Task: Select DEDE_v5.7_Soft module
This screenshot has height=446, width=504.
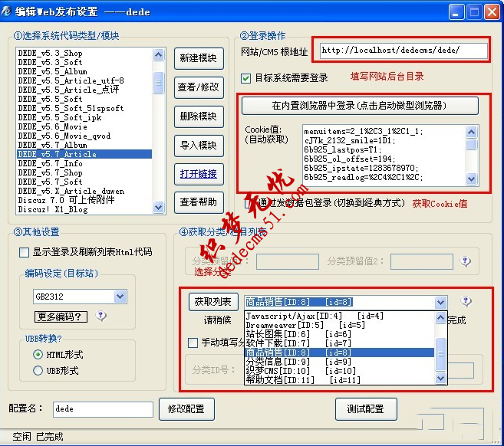Action: pos(84,182)
